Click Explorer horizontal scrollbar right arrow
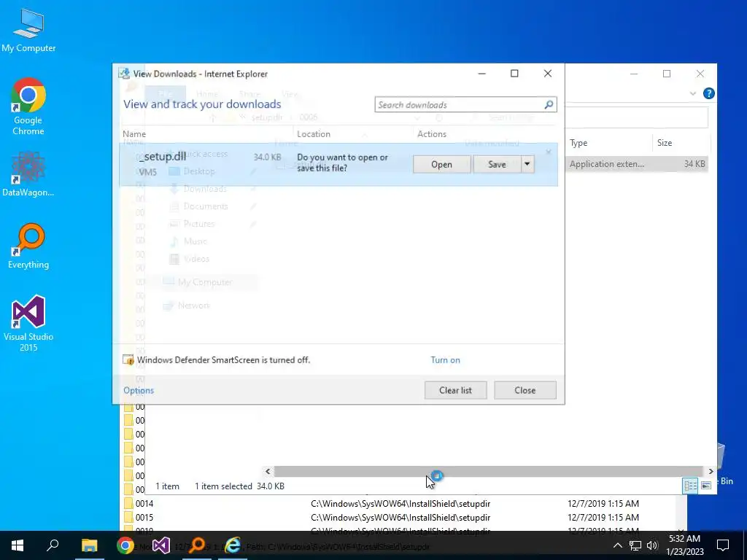Viewport: 747px width, 560px height. click(x=711, y=472)
